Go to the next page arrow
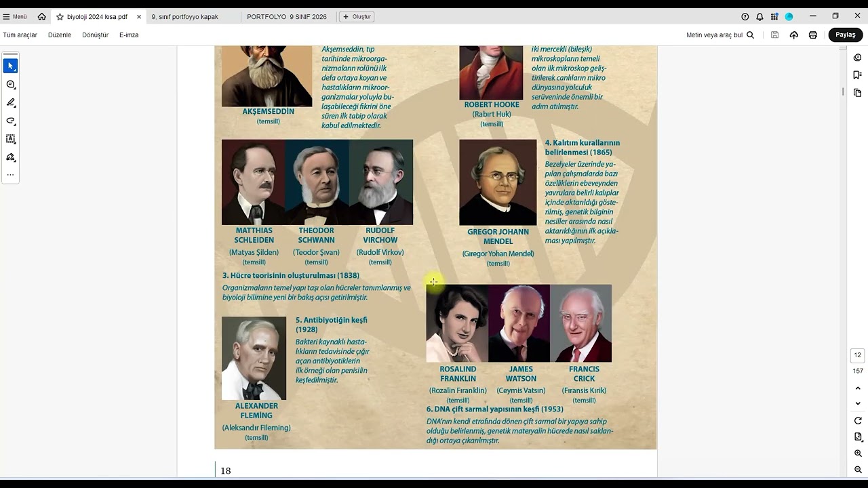Viewport: 868px width, 488px height. (858, 404)
